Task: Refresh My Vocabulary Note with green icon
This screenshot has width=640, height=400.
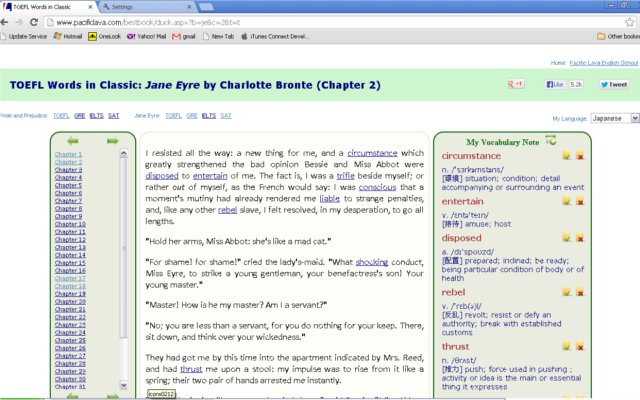Action: coord(551,141)
